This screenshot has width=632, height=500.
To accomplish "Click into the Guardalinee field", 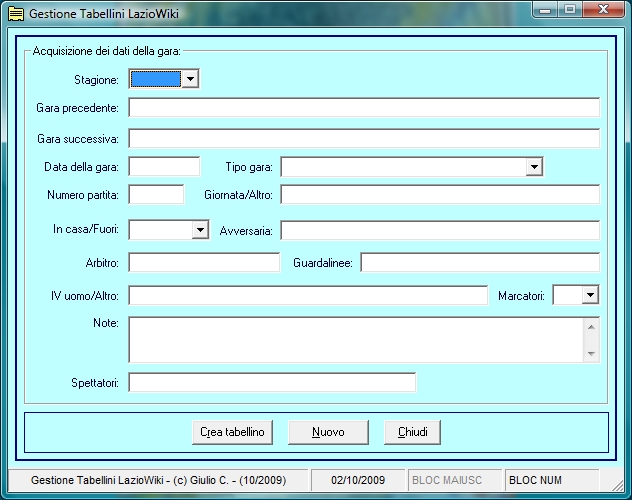I will (x=479, y=263).
